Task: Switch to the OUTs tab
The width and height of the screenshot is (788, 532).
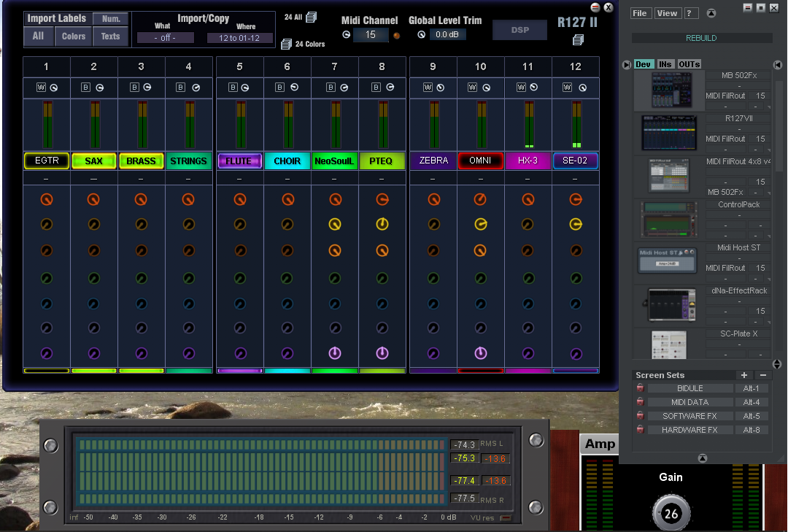Action: pos(689,64)
